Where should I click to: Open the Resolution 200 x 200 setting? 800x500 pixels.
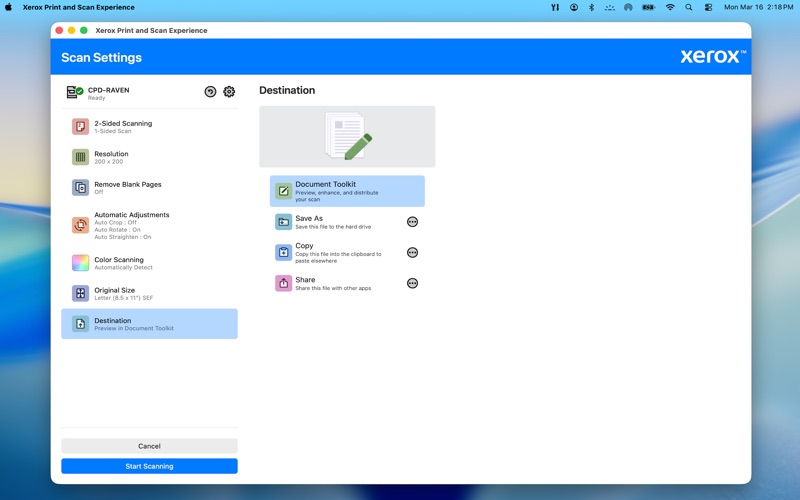(x=149, y=157)
